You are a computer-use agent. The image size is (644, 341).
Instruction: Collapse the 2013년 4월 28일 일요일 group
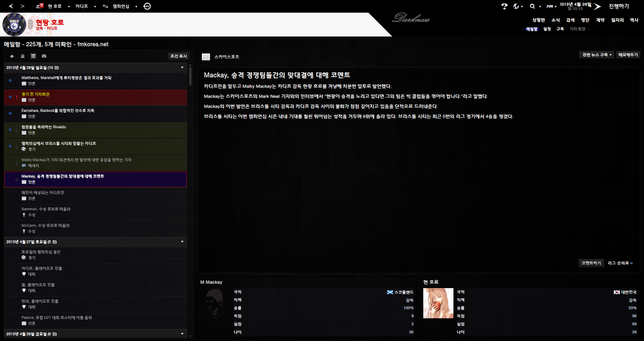coord(182,67)
